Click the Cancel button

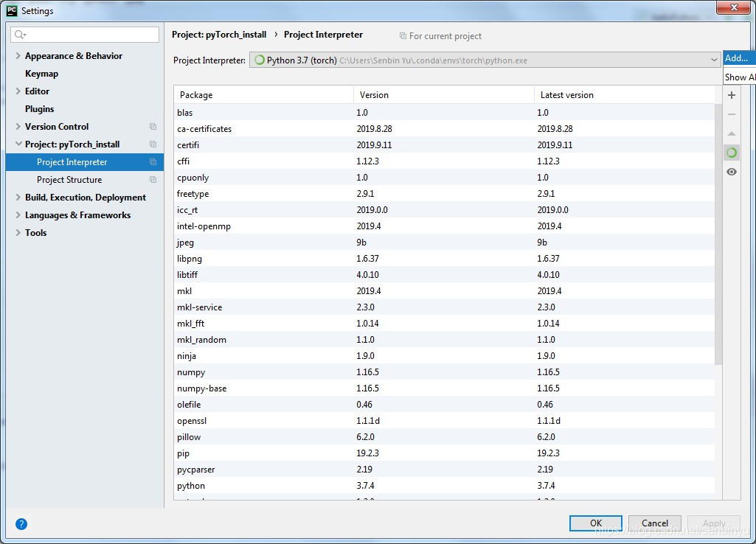655,523
